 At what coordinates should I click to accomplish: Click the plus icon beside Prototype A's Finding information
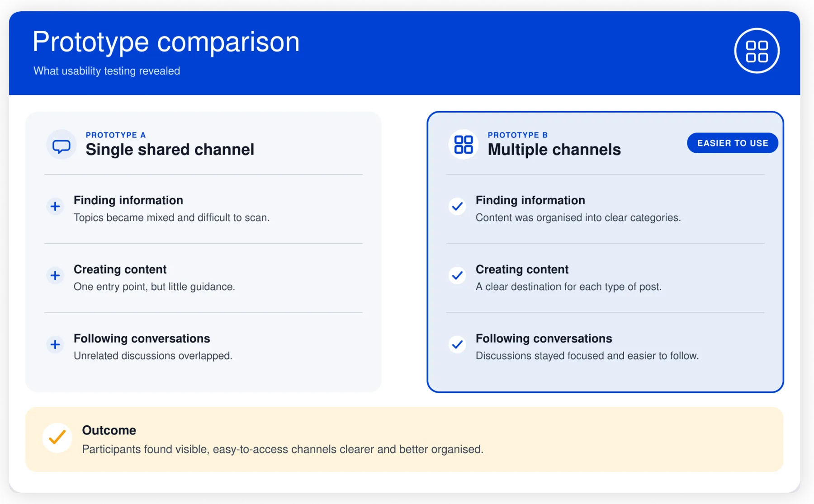(x=55, y=207)
